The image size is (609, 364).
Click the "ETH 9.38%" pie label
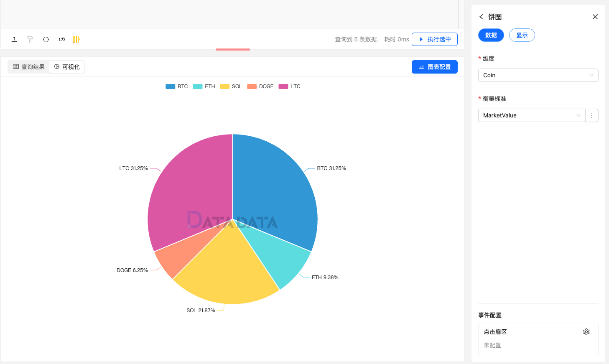325,277
